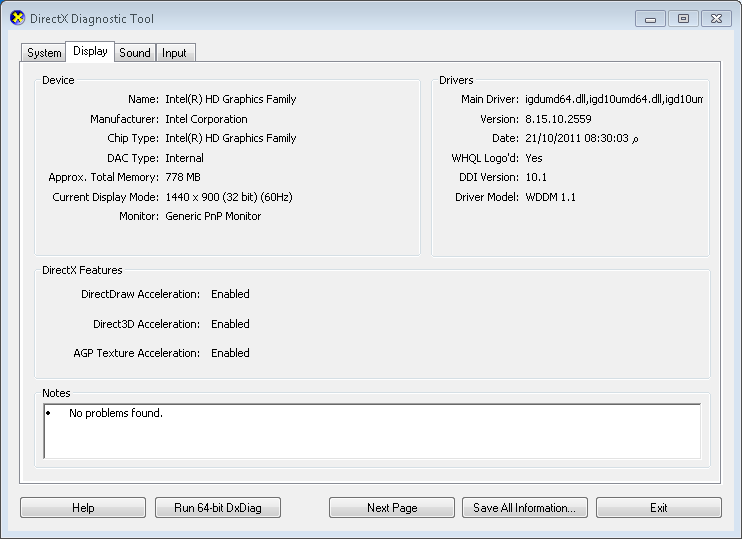
Task: Click total memory value '778 MB'
Action: pyautogui.click(x=183, y=177)
